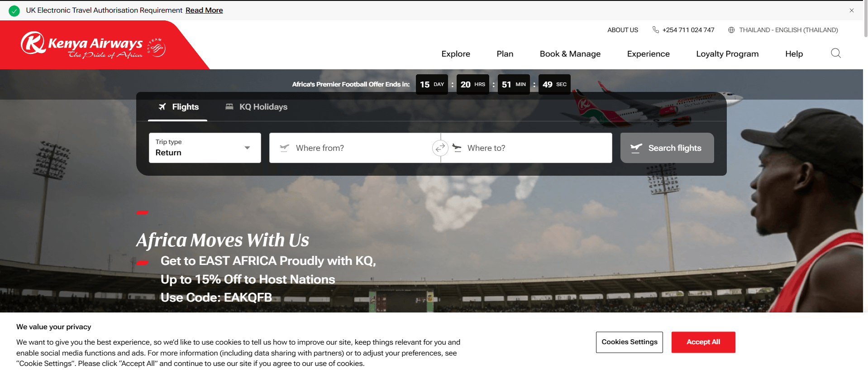Image resolution: width=868 pixels, height=370 pixels.
Task: Click the departing plane icon in Where from
Action: click(x=284, y=148)
